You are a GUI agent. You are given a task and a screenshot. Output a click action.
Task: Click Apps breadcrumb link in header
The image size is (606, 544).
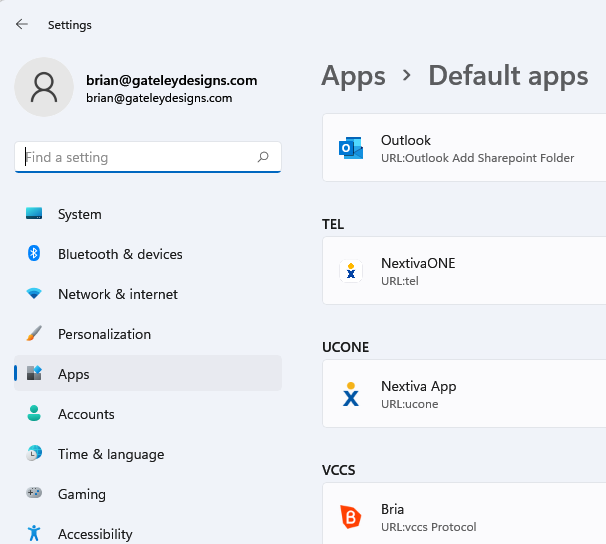tap(353, 75)
